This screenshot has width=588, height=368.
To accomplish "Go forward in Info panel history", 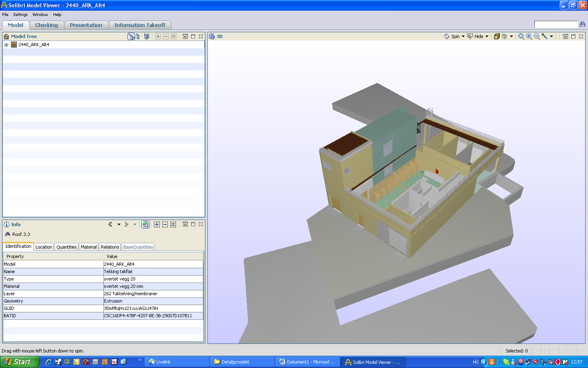I will (x=126, y=224).
